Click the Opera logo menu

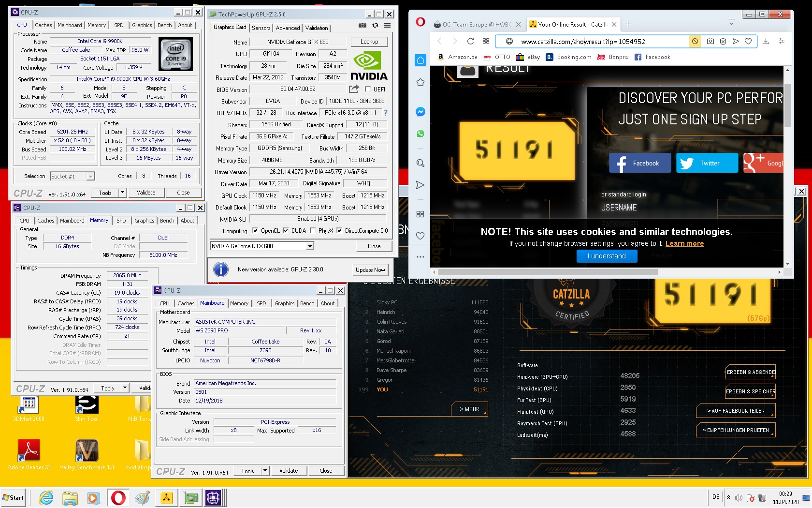pyautogui.click(x=420, y=22)
